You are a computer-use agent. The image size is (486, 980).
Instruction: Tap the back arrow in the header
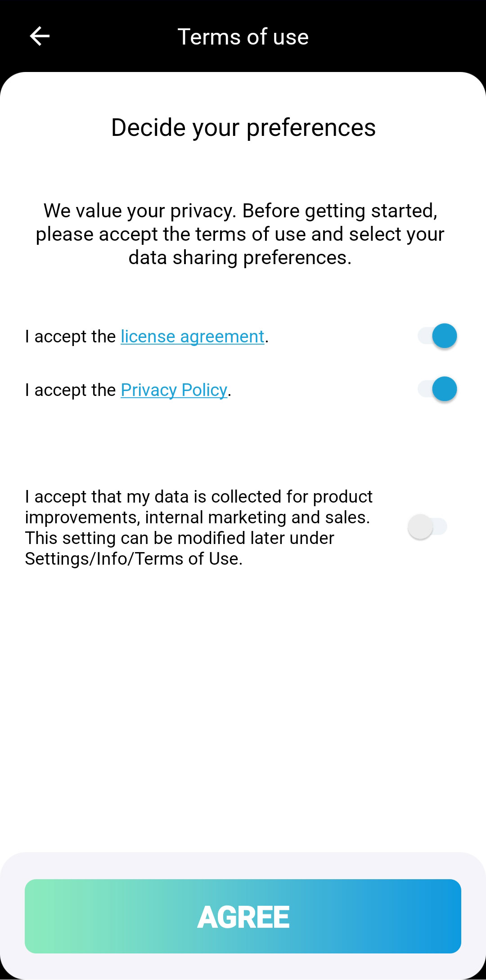pos(40,36)
